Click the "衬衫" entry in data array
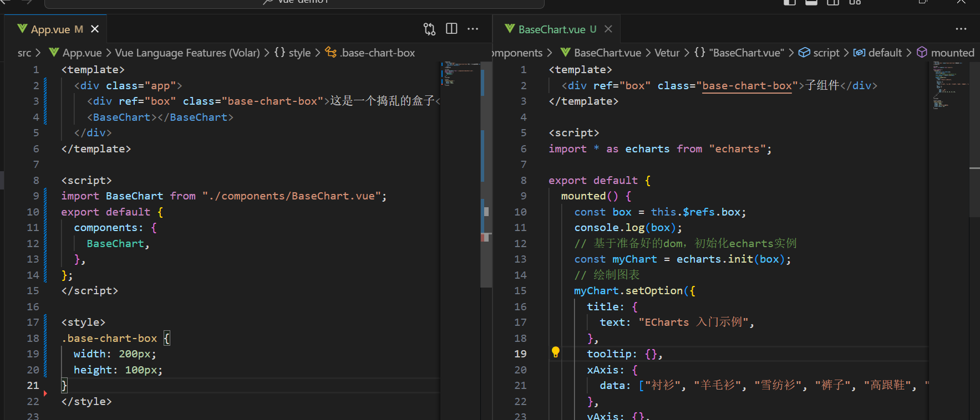This screenshot has width=980, height=420. click(663, 386)
